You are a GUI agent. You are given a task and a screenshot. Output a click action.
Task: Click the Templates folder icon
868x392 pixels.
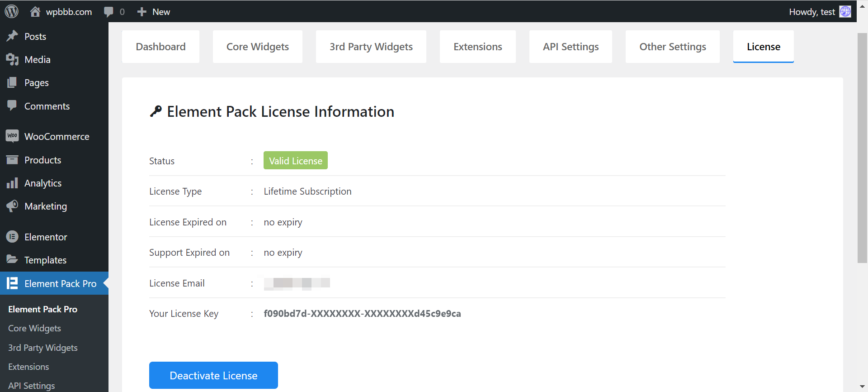point(12,259)
